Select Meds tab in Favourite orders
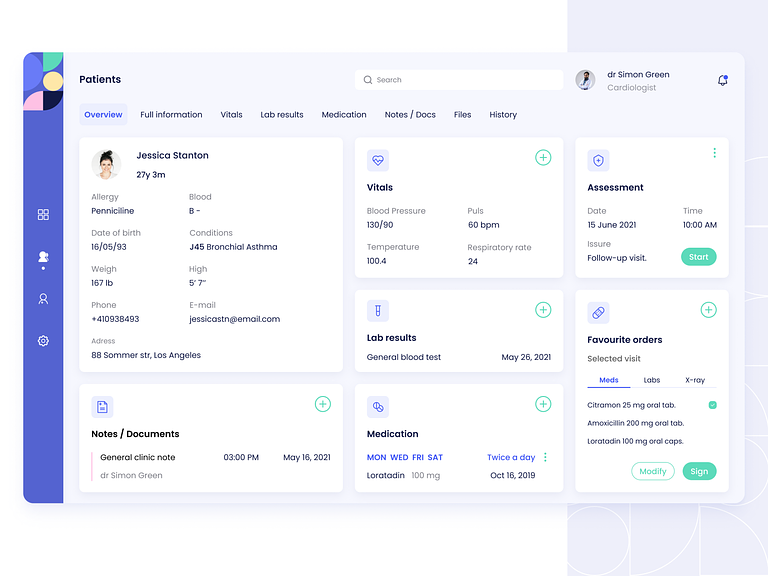The height and width of the screenshot is (576, 768). pyautogui.click(x=609, y=380)
